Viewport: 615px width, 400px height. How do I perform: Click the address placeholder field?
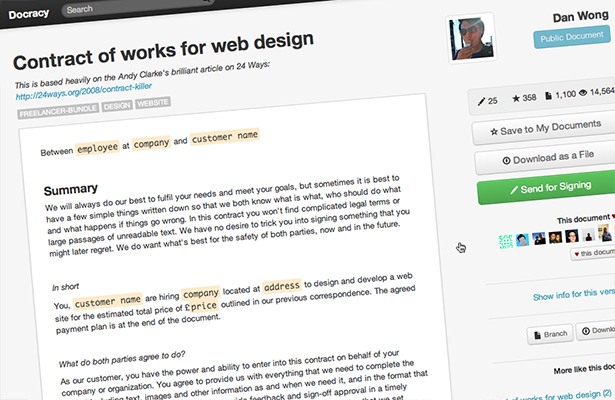pyautogui.click(x=282, y=286)
